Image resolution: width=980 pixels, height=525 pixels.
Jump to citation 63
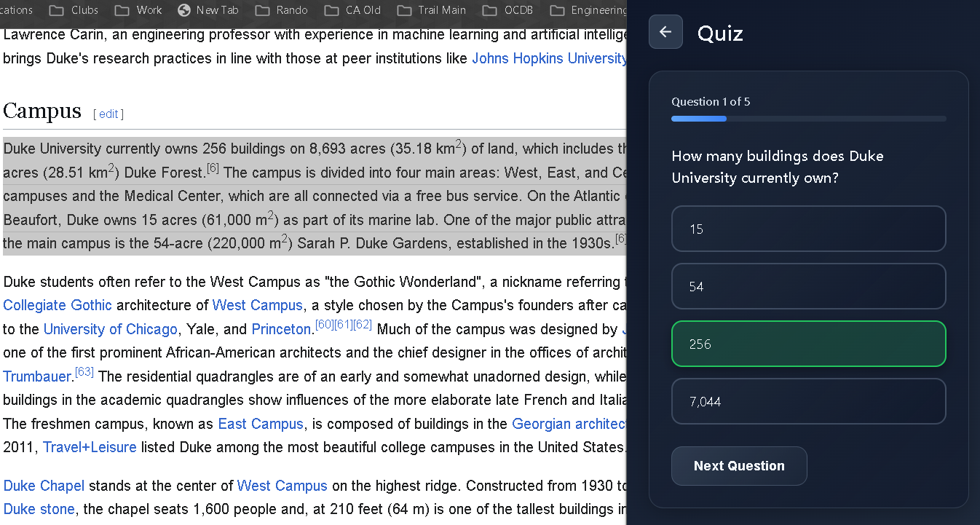84,371
